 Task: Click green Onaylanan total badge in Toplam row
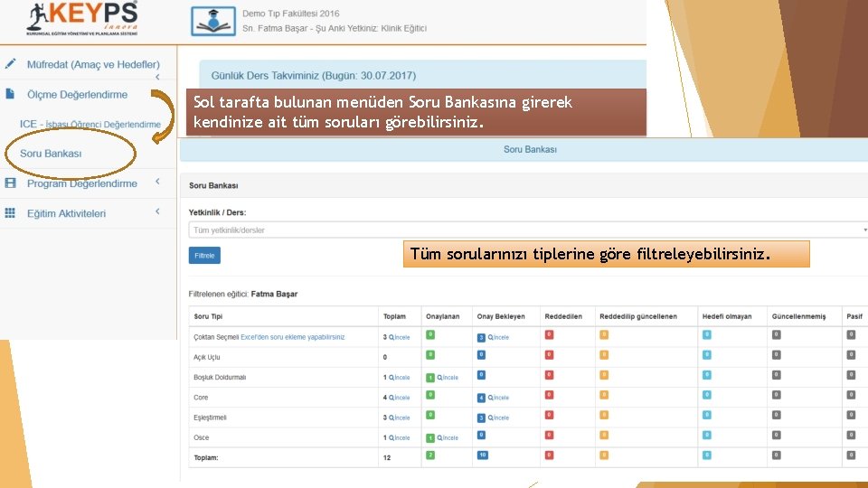click(430, 455)
